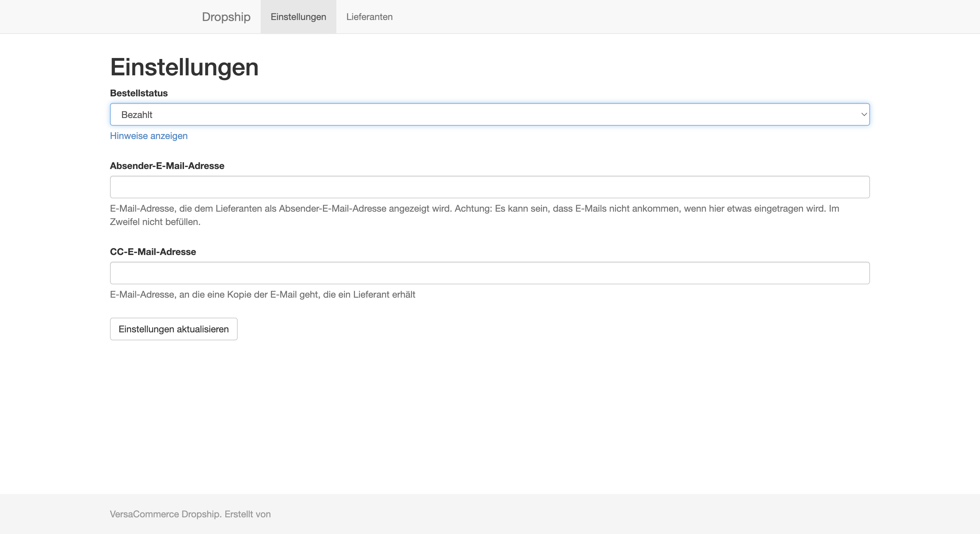Screen dimensions: 980x534
Task: Click the Einstellungen page heading
Action: point(185,67)
